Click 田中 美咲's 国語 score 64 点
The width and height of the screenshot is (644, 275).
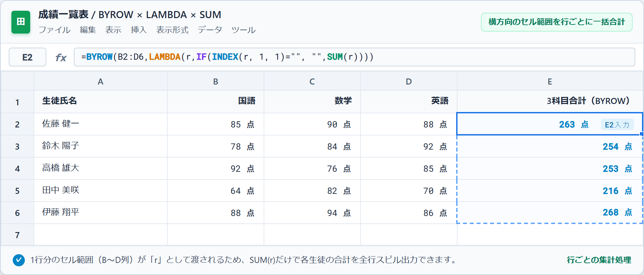pos(216,190)
